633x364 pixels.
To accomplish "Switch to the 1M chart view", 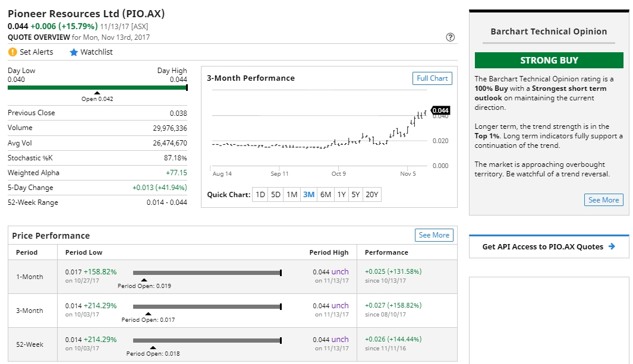I will point(292,194).
